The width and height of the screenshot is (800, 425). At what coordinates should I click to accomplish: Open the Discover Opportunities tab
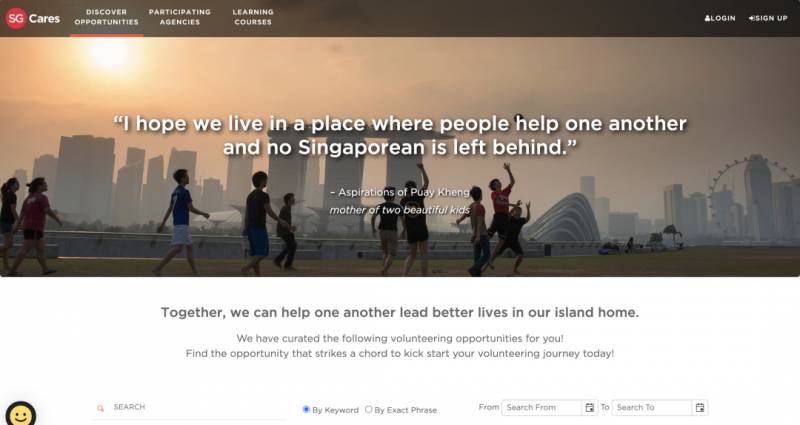107,17
